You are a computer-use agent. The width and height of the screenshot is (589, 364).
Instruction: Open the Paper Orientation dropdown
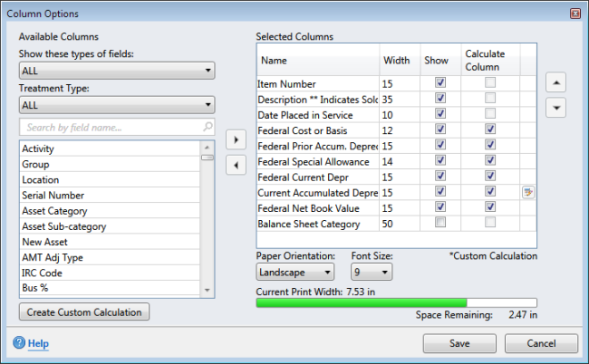pyautogui.click(x=294, y=272)
